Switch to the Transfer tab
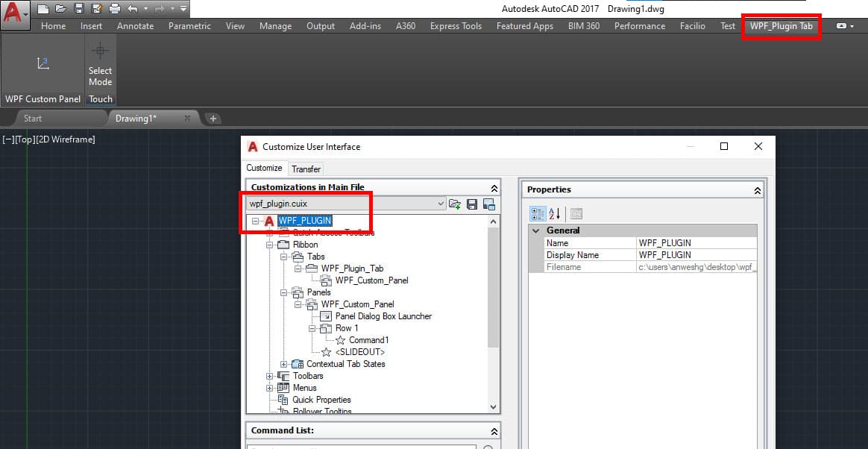Image resolution: width=868 pixels, height=449 pixels. (x=306, y=169)
